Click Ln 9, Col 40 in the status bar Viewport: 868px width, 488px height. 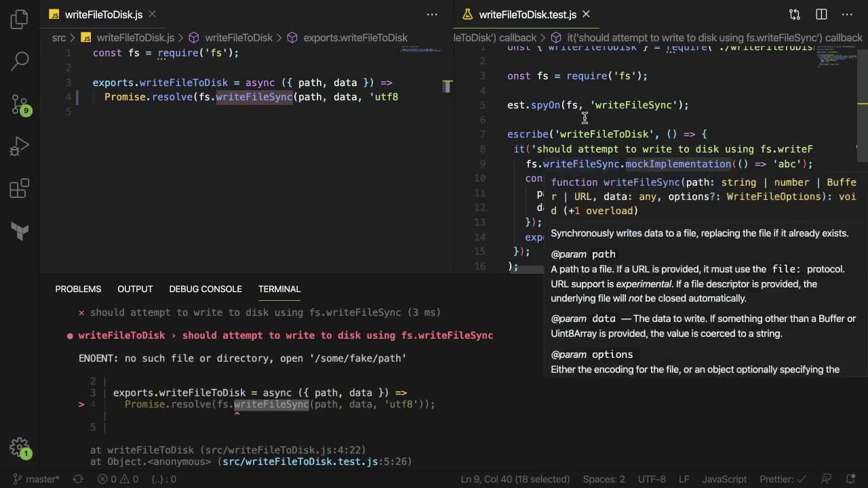(x=516, y=479)
